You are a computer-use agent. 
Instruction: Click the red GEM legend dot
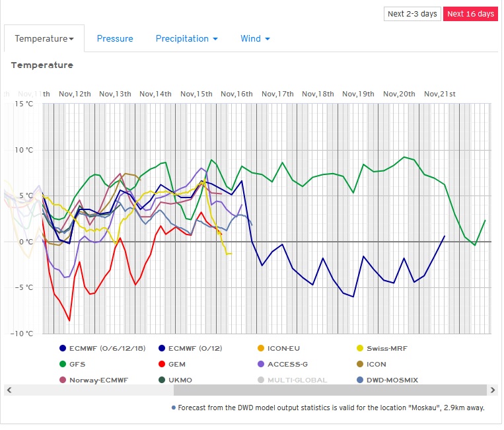pyautogui.click(x=162, y=364)
